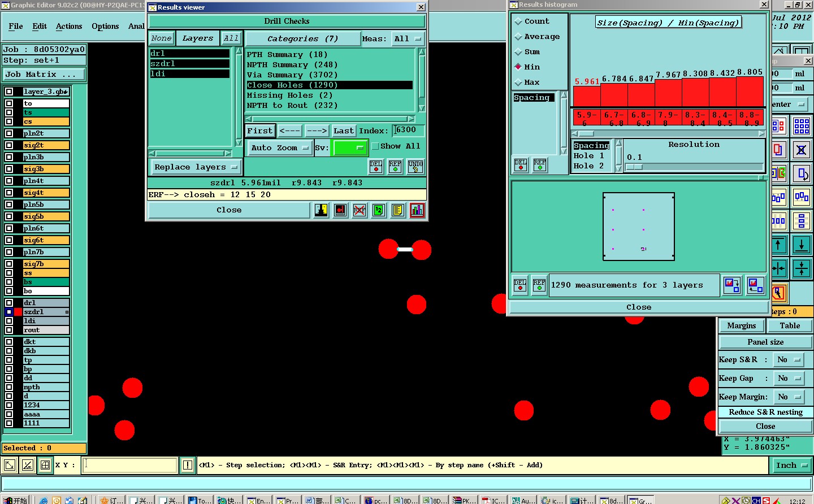Toggle visibility box of the rout layer
814x504 pixels.
[x=9, y=330]
